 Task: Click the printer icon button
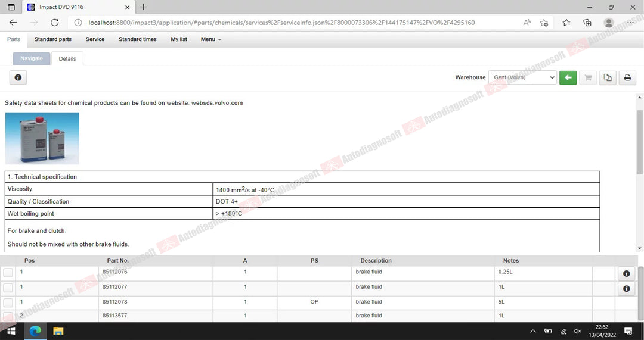627,77
